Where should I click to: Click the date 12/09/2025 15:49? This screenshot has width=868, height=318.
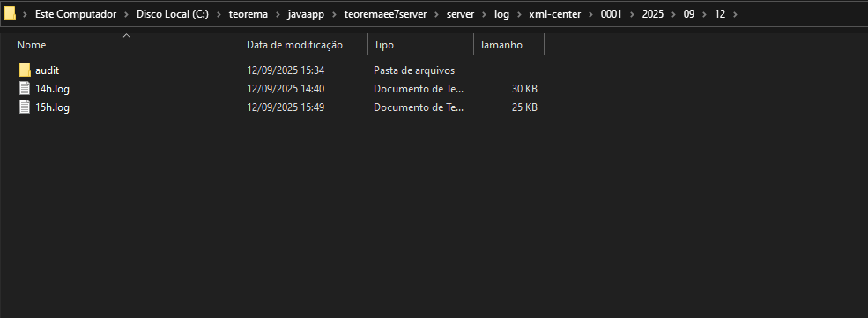click(x=286, y=107)
